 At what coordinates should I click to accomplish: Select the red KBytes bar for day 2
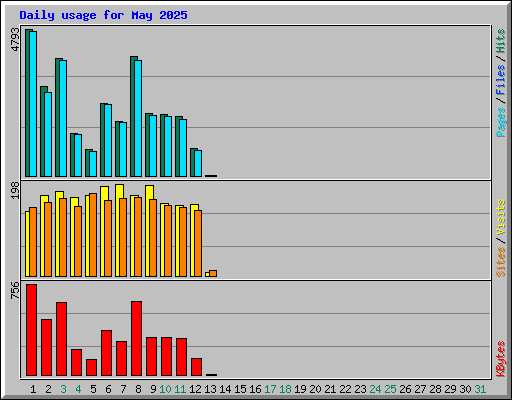(46, 347)
